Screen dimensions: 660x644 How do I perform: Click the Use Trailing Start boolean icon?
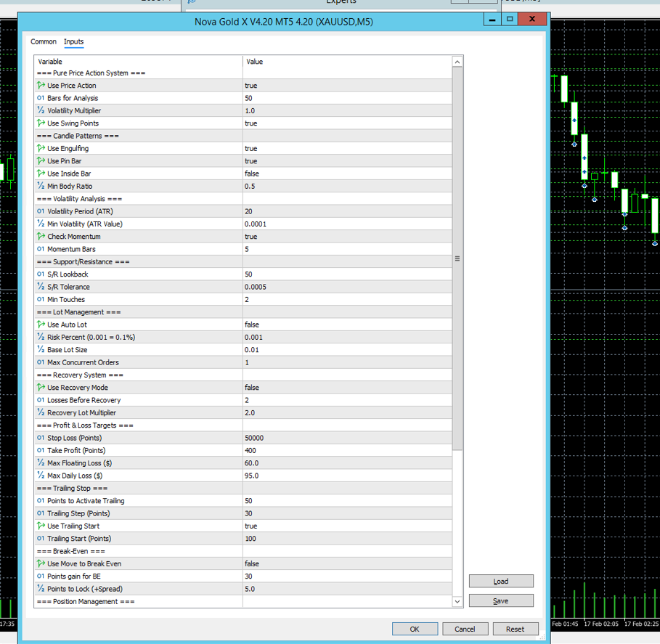pyautogui.click(x=41, y=526)
